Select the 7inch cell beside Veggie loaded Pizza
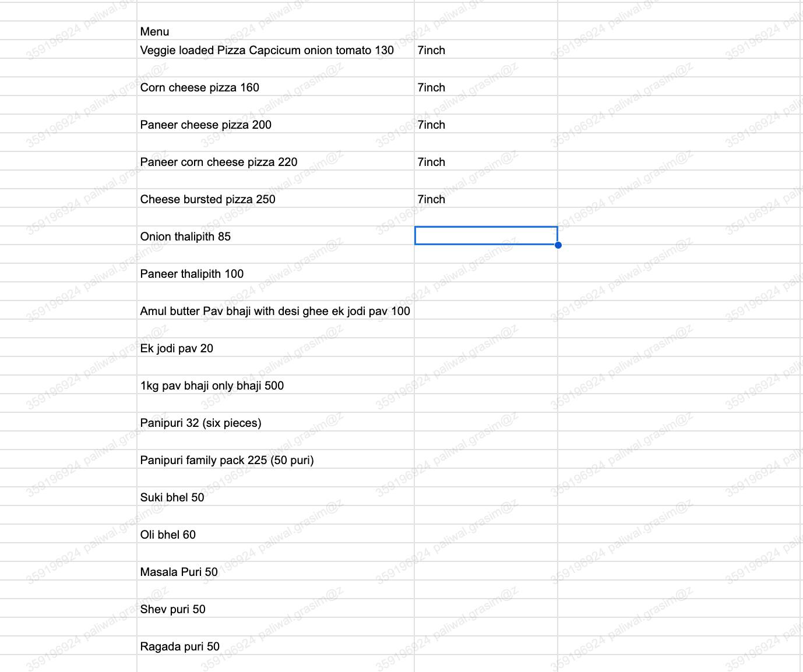Viewport: 803px width, 672px height. pyautogui.click(x=486, y=49)
